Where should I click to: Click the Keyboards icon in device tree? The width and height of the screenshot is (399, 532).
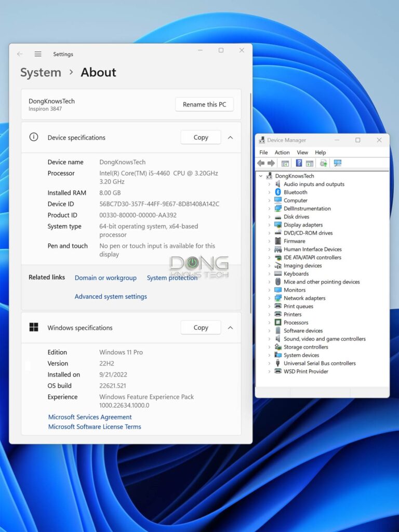[278, 273]
